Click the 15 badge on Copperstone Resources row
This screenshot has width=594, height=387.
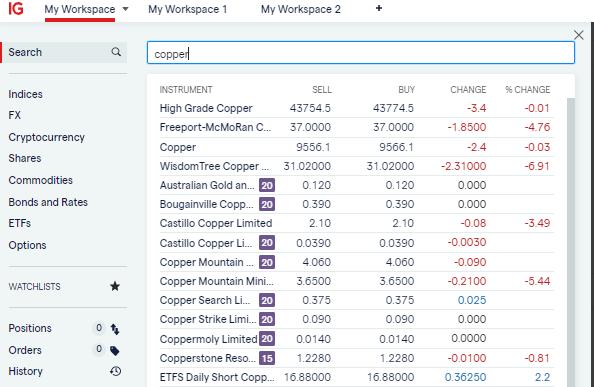[267, 358]
